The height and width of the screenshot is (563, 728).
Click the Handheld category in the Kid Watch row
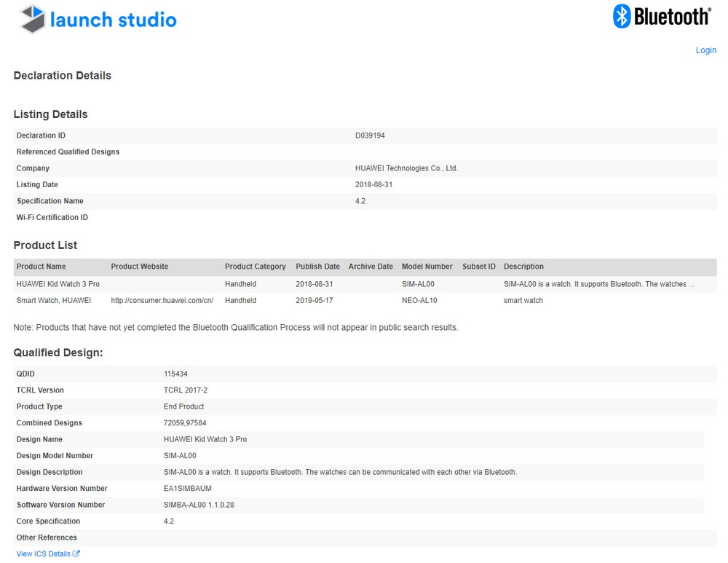(240, 284)
